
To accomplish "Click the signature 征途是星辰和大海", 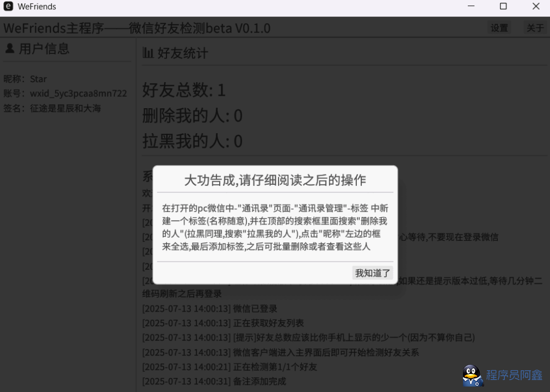I will click(x=65, y=108).
